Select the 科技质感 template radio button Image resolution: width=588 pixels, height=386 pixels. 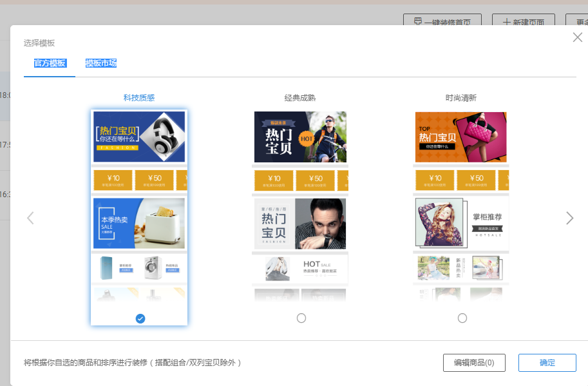click(x=140, y=318)
